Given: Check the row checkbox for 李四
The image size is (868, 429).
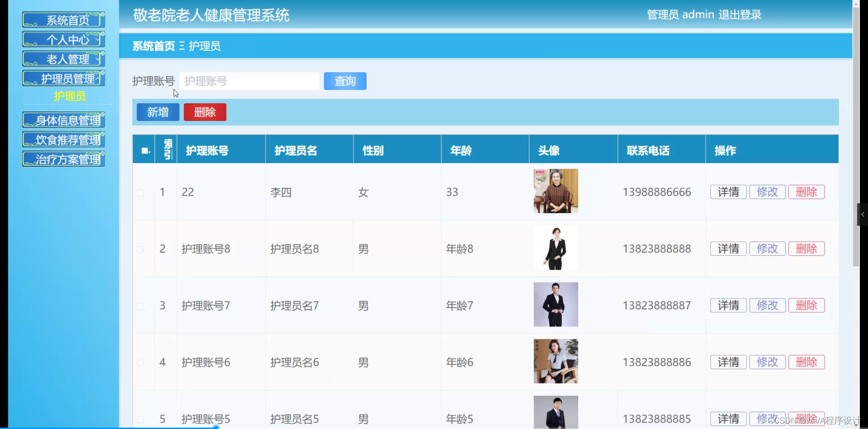Looking at the screenshot, I should pyautogui.click(x=141, y=193).
